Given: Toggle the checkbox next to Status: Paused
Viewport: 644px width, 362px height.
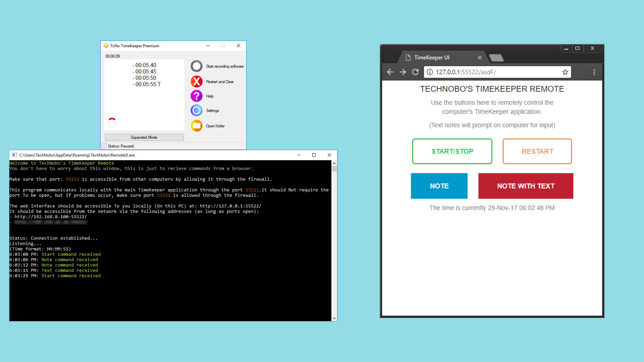Looking at the screenshot, I should click(104, 146).
